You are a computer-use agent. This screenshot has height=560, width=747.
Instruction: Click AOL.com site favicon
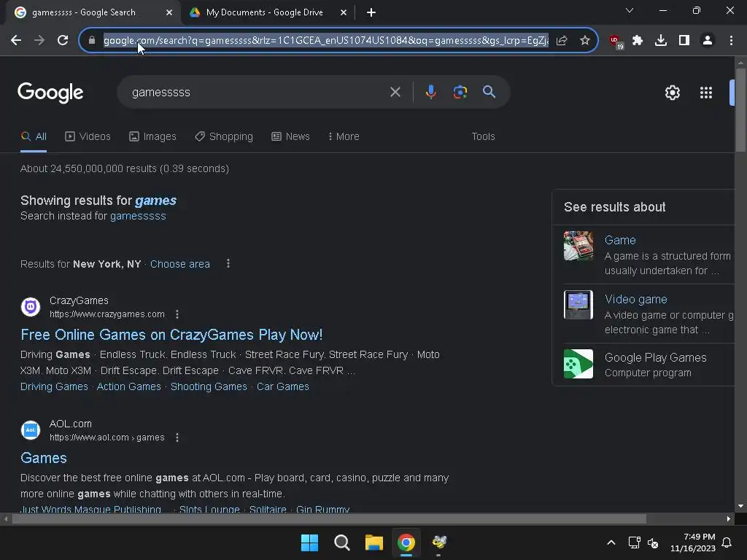coord(31,430)
